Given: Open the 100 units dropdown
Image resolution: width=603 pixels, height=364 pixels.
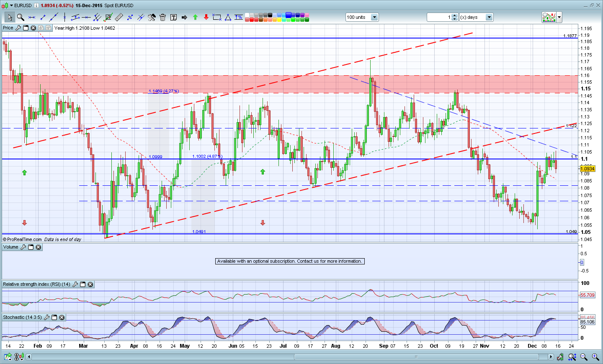Looking at the screenshot, I should [374, 17].
